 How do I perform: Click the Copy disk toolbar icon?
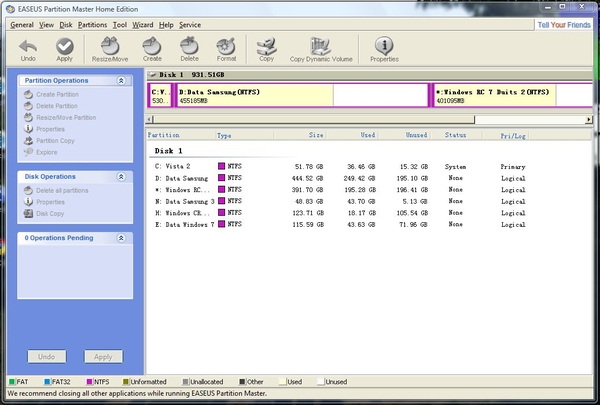click(266, 46)
